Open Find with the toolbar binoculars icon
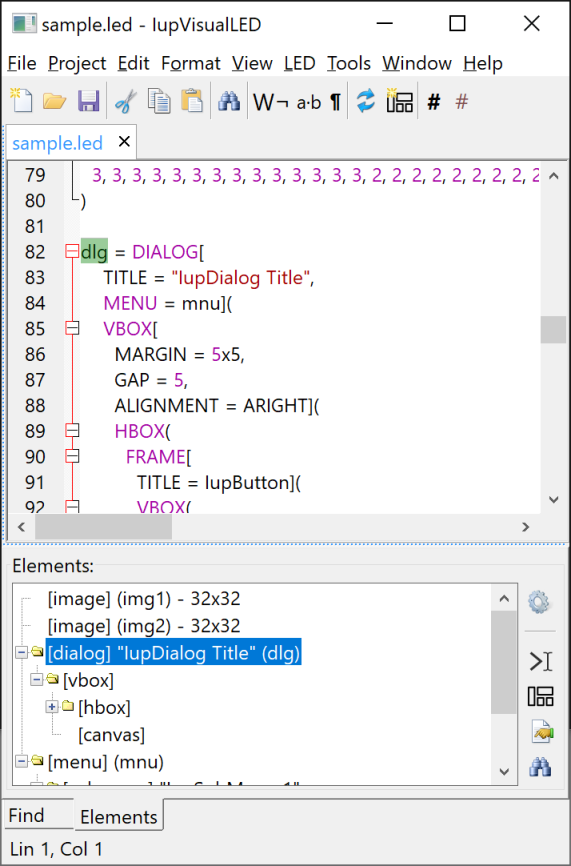The image size is (571, 866). pyautogui.click(x=229, y=102)
